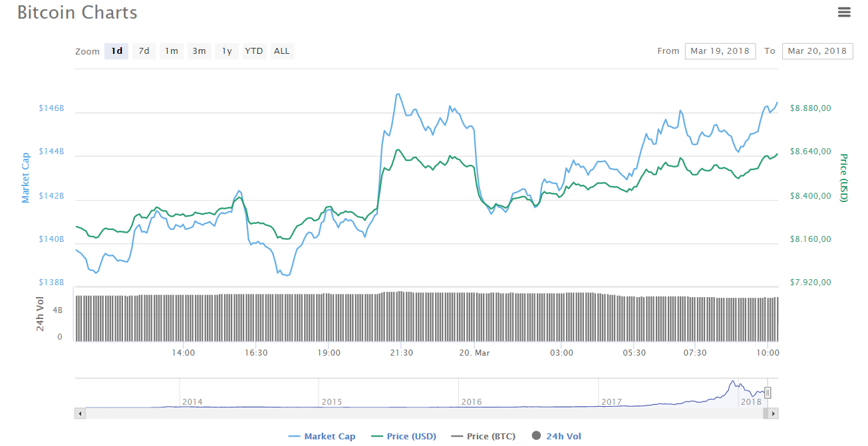
Task: Click the 14:00 time axis label
Action: click(x=184, y=352)
